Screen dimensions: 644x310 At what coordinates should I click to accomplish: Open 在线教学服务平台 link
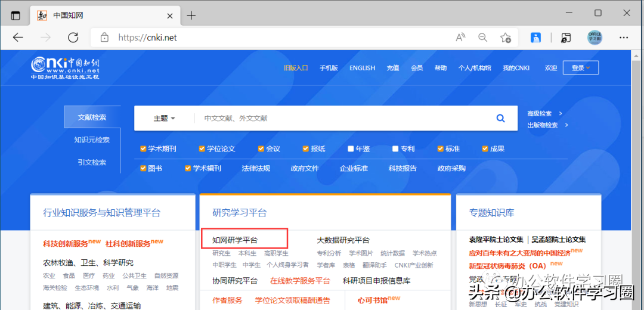point(300,281)
